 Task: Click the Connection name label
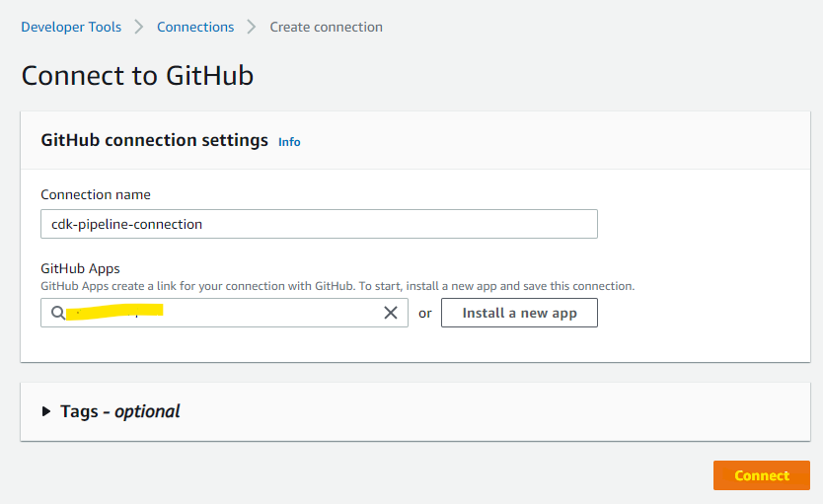[96, 194]
